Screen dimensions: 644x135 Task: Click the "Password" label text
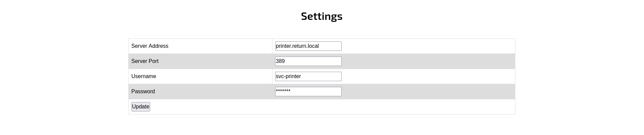(143, 92)
